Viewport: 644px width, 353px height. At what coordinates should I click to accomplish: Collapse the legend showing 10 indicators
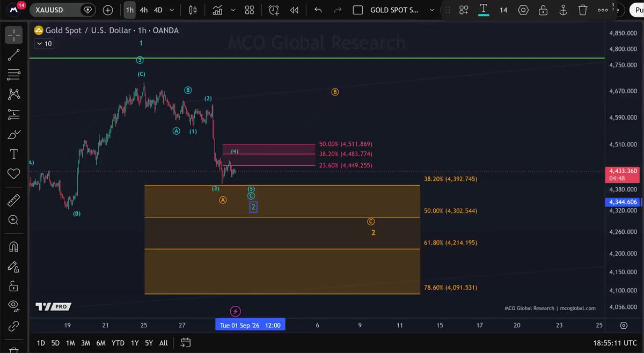(44, 43)
